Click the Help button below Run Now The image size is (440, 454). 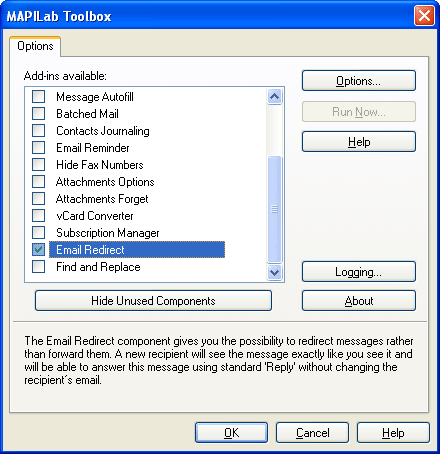(359, 142)
